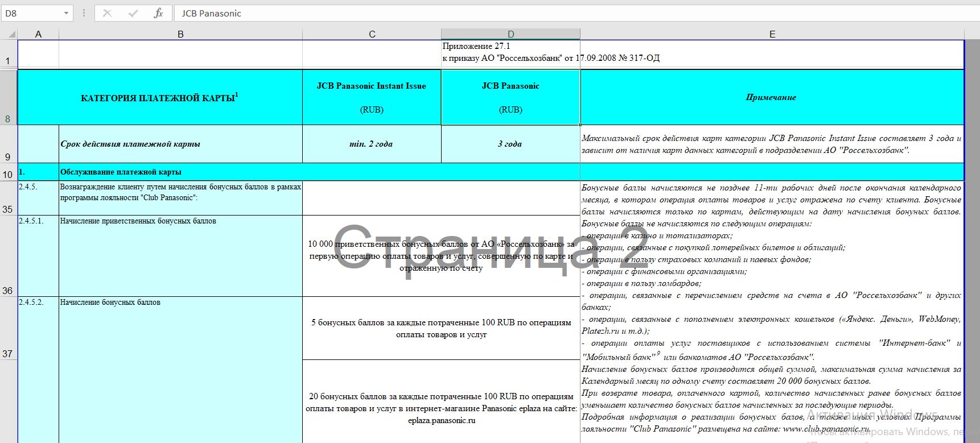This screenshot has width=980, height=443.
Task: Click the Insert Function fx icon
Action: coord(158,13)
